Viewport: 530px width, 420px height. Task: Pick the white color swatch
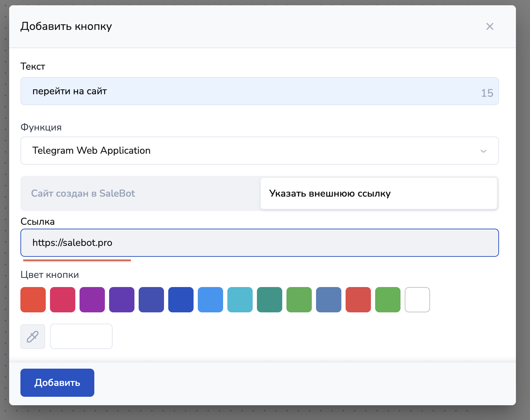tap(417, 300)
